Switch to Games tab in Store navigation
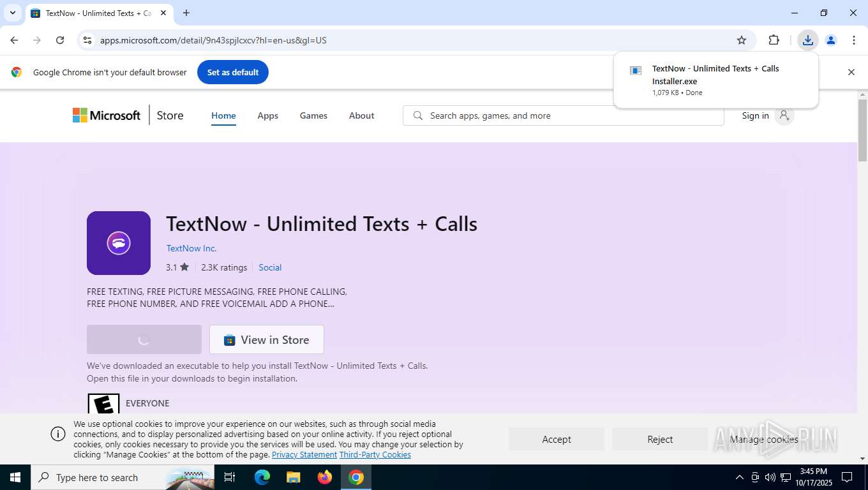This screenshot has width=868, height=490. click(313, 115)
